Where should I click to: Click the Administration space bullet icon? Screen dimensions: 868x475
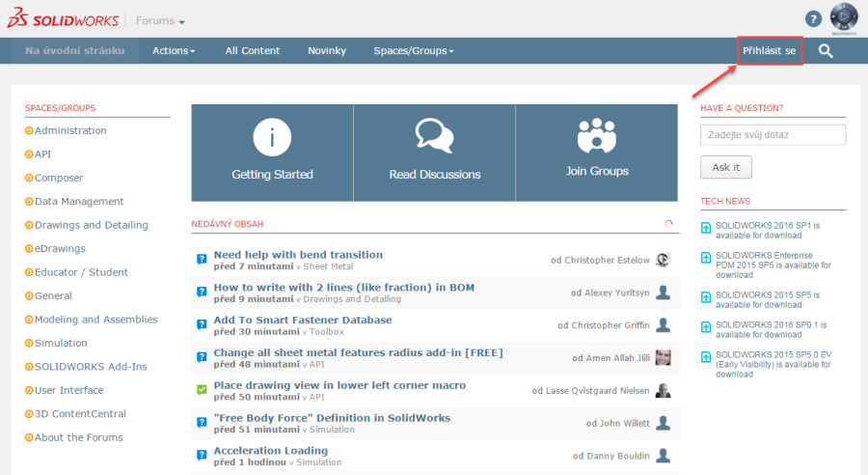(29, 130)
